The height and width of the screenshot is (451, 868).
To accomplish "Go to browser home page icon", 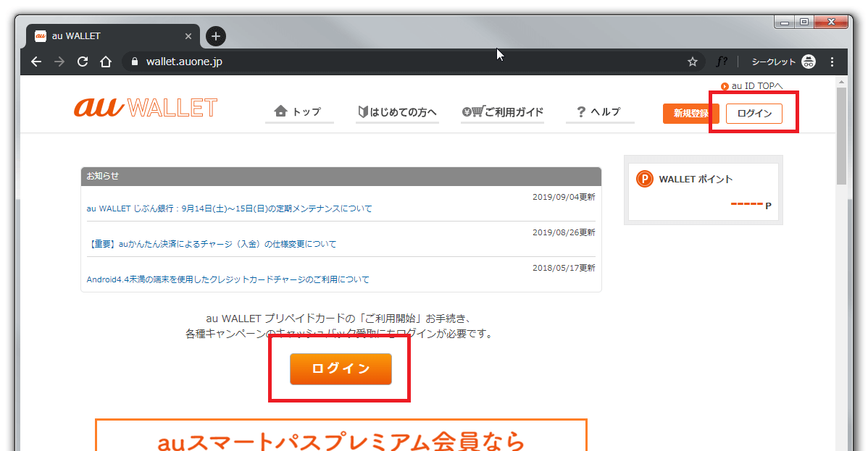I will (106, 62).
